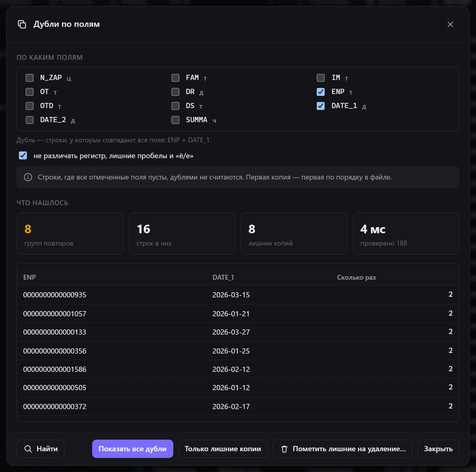476x472 pixels.
Task: Click the magnifier icon on Найти button
Action: (x=28, y=449)
